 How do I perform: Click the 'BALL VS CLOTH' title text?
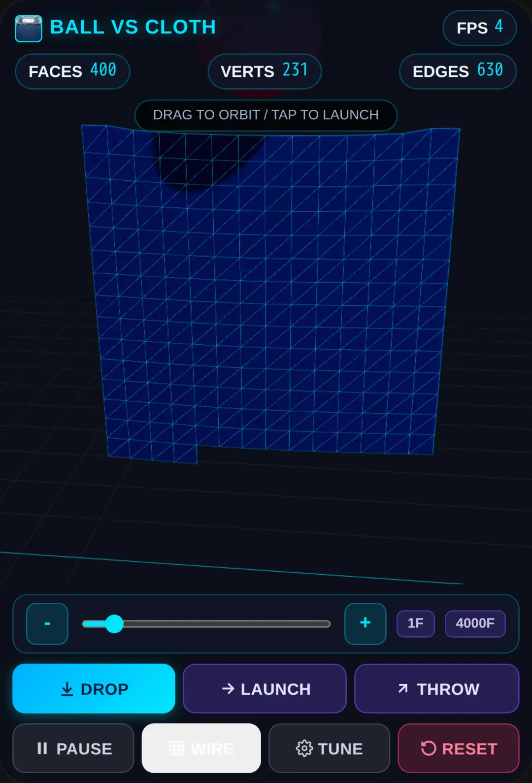[x=133, y=27]
